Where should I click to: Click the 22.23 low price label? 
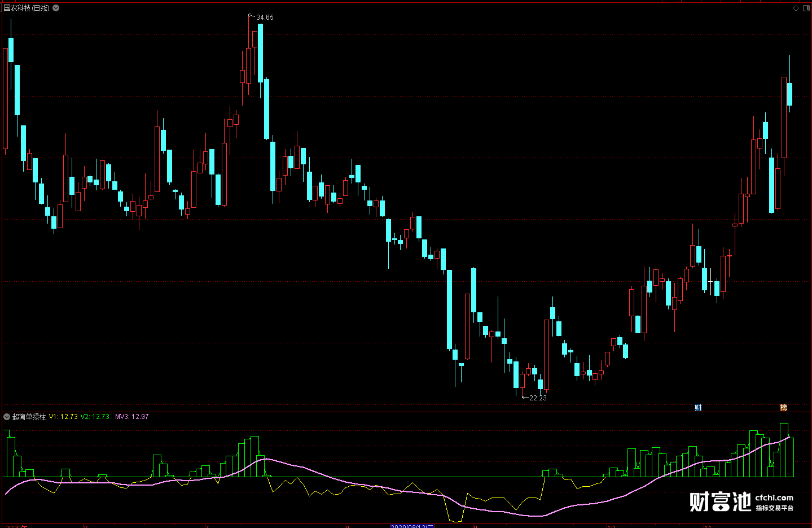(538, 398)
